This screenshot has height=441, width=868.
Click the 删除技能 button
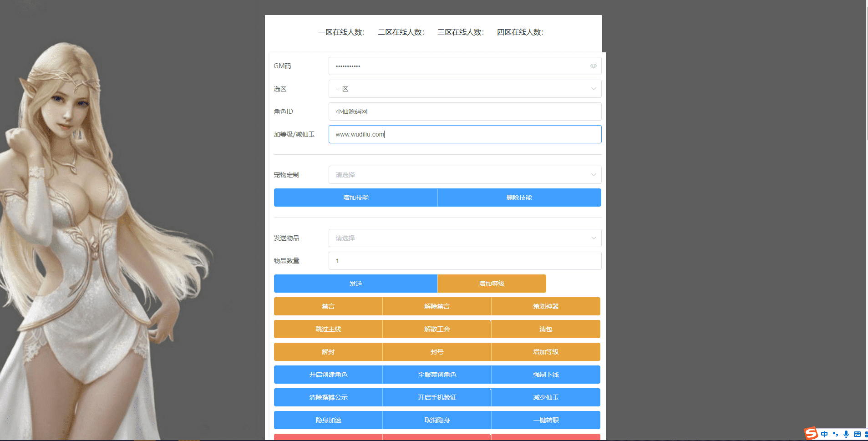click(519, 198)
